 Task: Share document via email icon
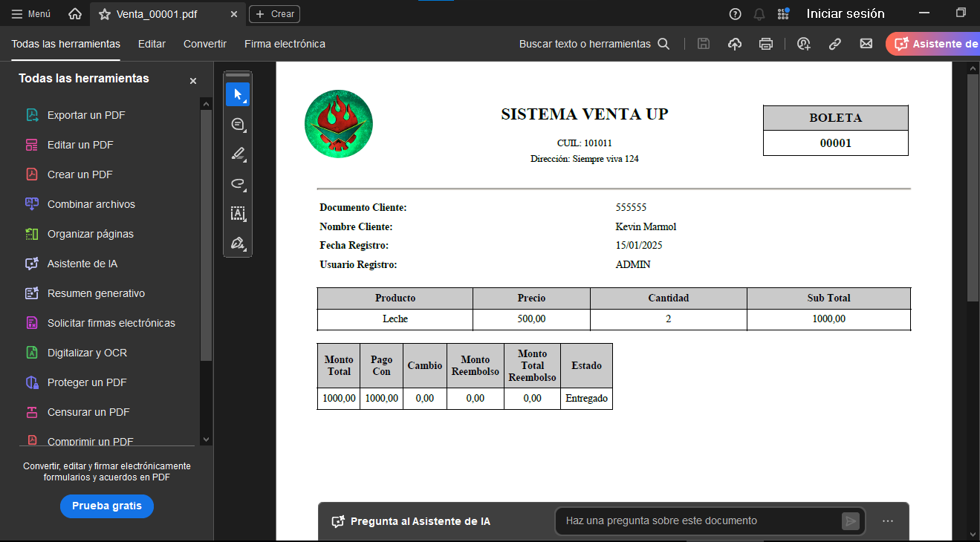866,44
